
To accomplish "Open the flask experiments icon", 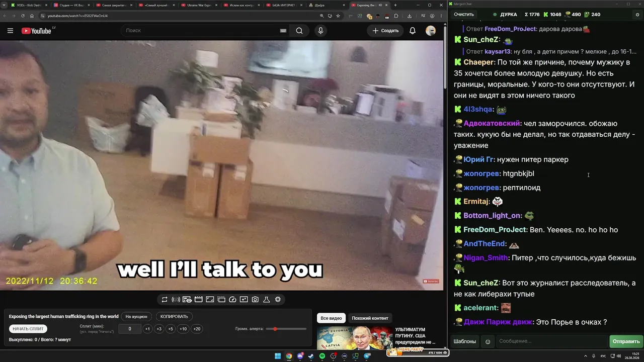I will click(x=267, y=300).
